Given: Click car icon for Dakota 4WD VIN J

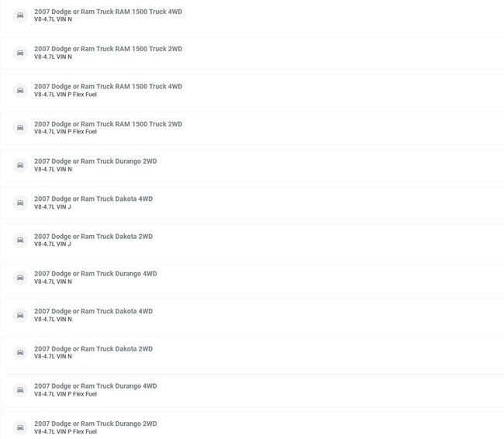Looking at the screenshot, I should (x=20, y=203).
